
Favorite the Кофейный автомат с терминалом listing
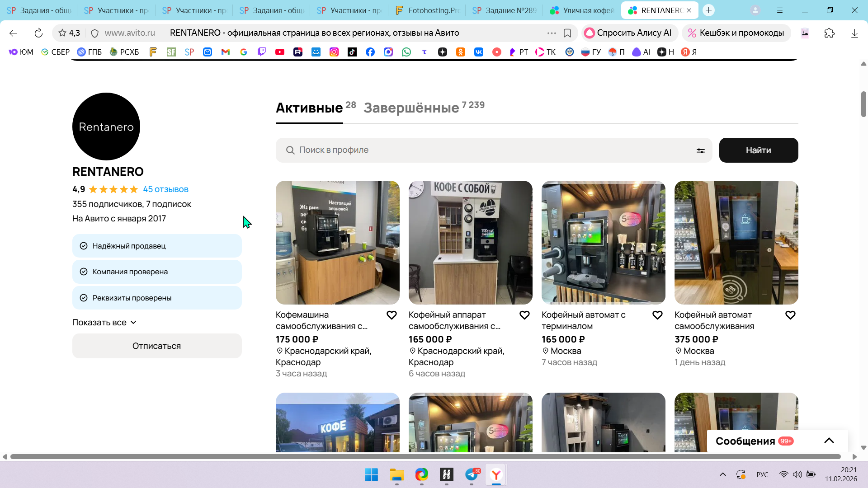click(x=657, y=315)
